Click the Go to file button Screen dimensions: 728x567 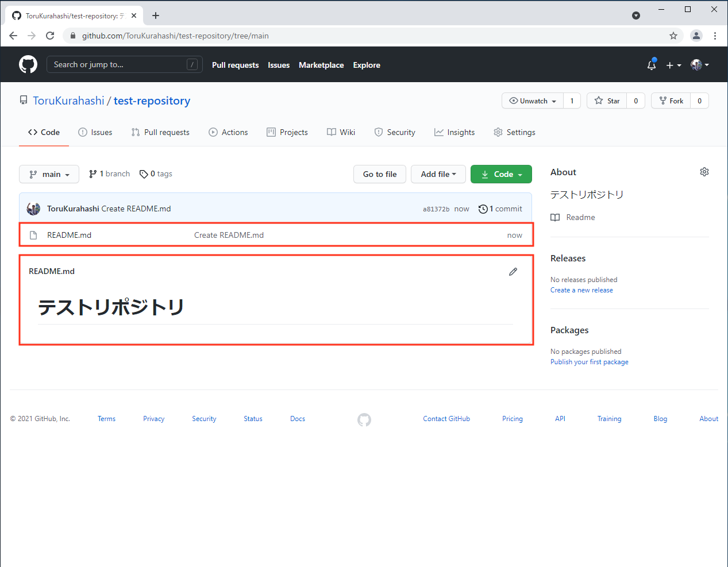380,174
